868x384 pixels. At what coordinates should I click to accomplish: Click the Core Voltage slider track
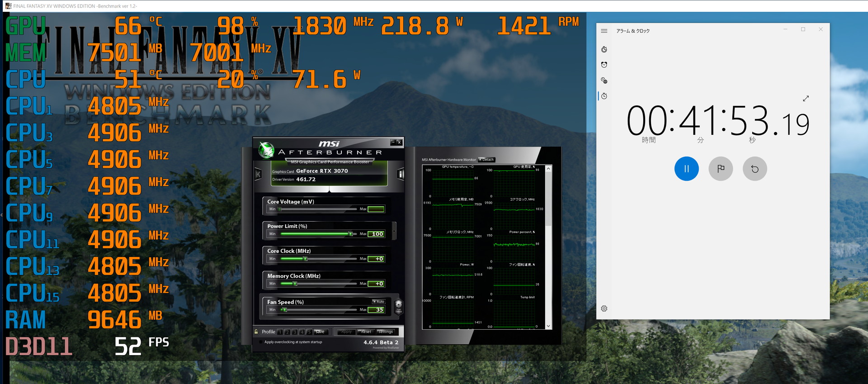[x=319, y=209]
